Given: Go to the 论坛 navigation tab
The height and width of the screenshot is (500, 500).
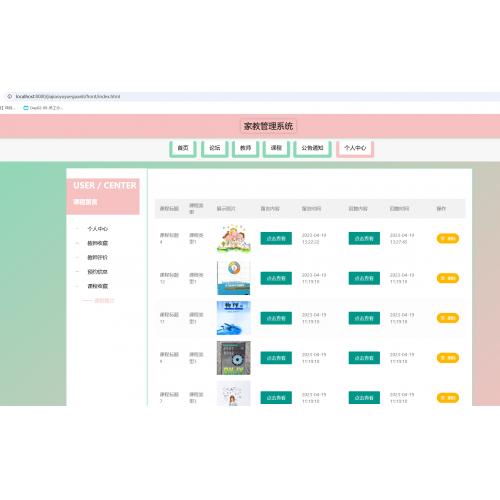Looking at the screenshot, I should click(215, 148).
